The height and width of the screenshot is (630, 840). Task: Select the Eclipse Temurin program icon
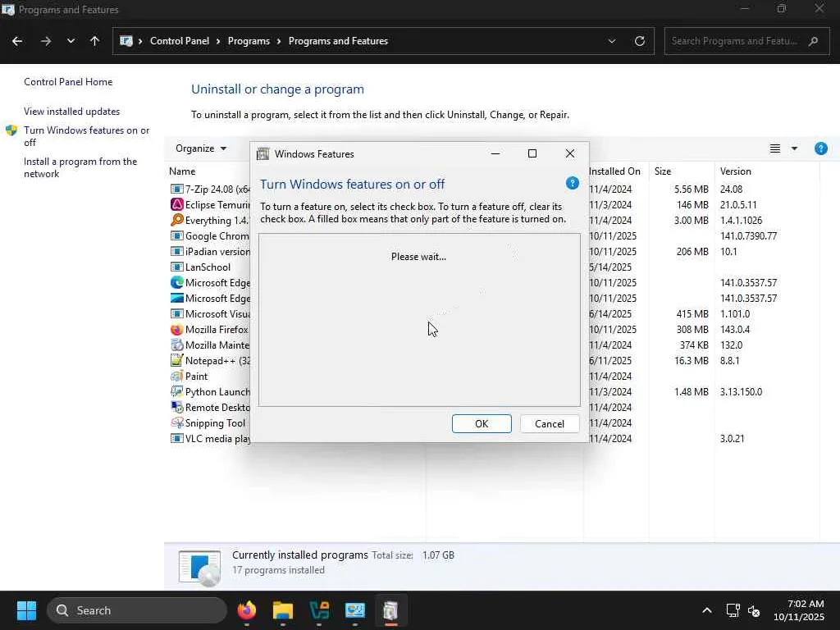(177, 204)
